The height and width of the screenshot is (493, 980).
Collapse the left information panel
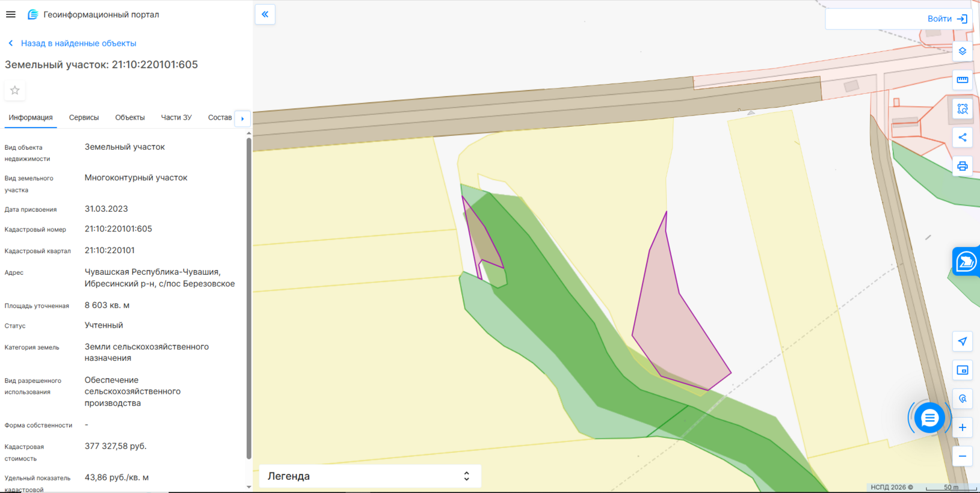(x=265, y=14)
